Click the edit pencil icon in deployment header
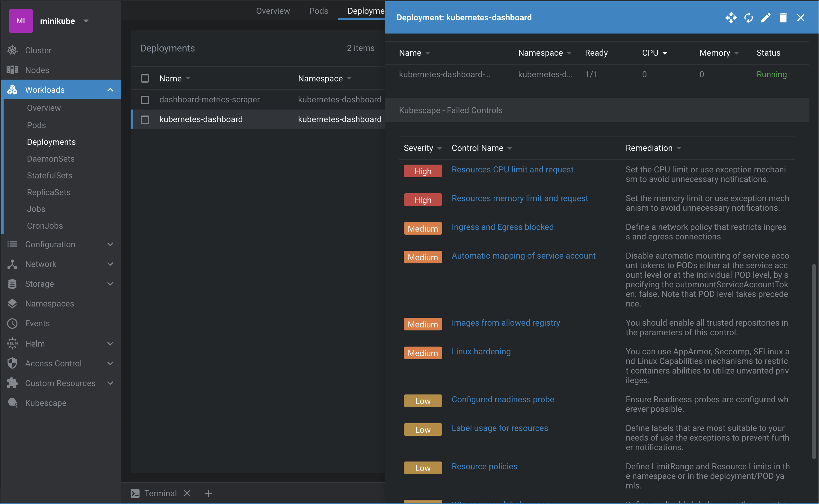This screenshot has height=504, width=819. (766, 18)
